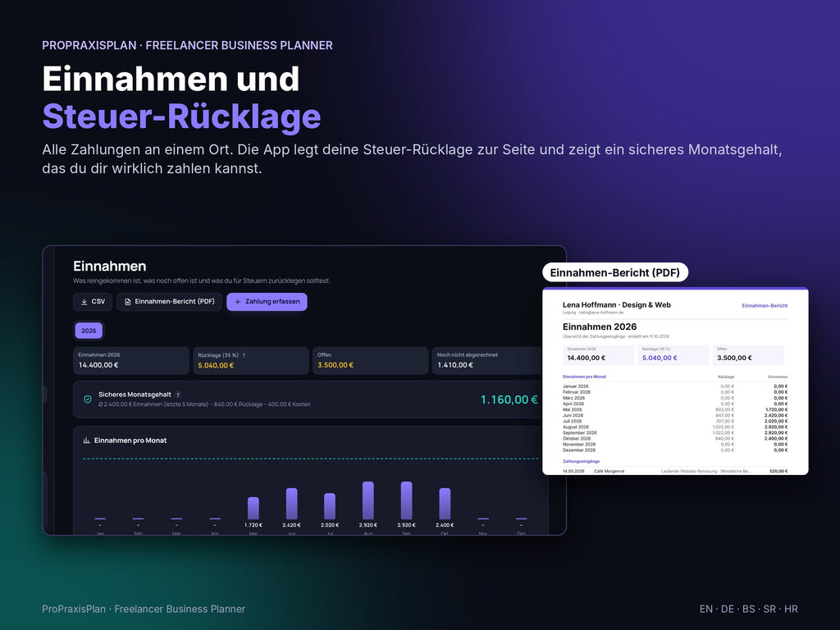Image resolution: width=840 pixels, height=630 pixels.
Task: Click purple 5.040,00 € box in PDF preview
Action: [673, 355]
